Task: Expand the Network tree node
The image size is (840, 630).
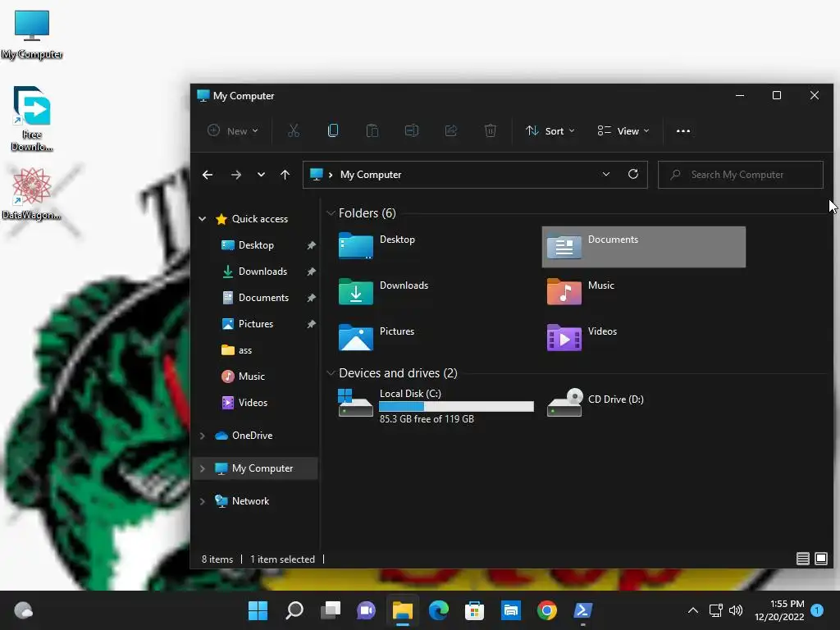Action: 203,501
